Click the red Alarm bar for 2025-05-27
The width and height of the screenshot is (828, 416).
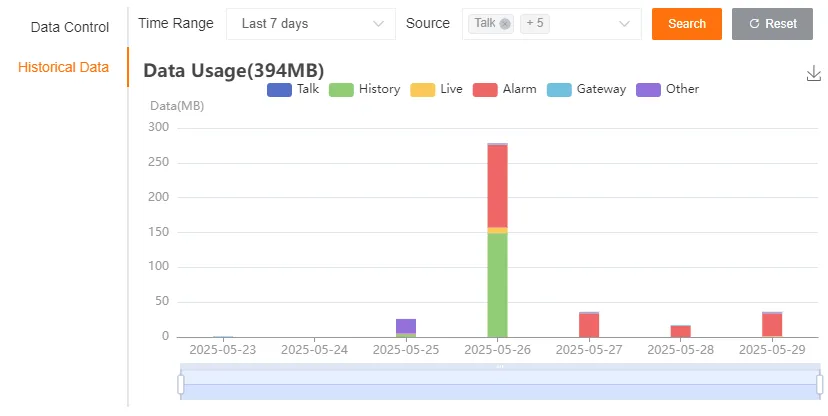[x=589, y=326]
